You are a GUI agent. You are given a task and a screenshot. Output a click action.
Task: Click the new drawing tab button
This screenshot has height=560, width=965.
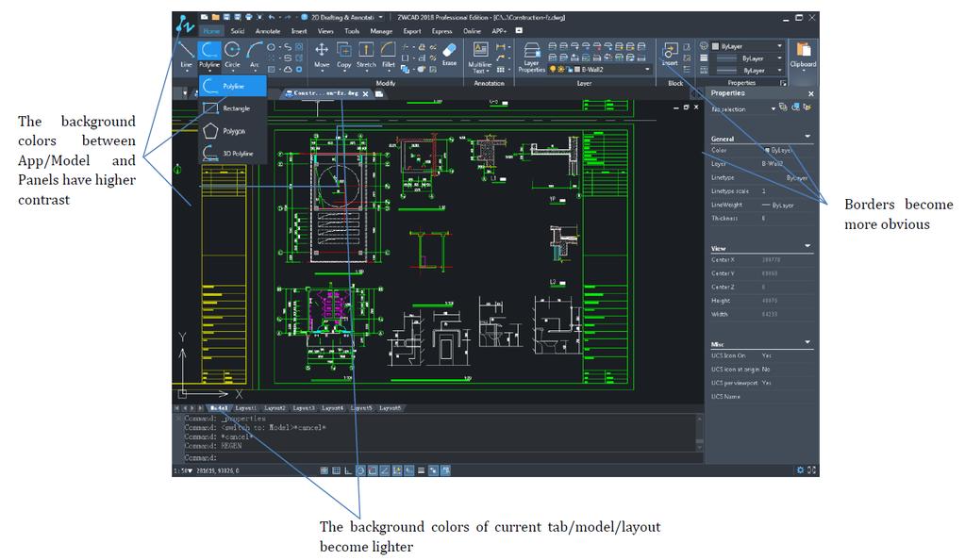click(380, 94)
